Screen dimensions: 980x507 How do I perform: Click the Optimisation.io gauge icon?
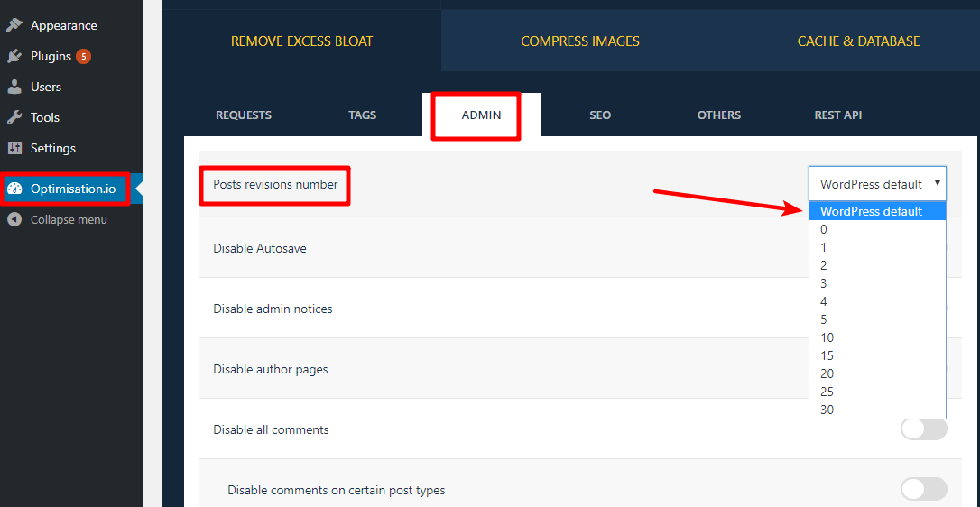(x=14, y=189)
